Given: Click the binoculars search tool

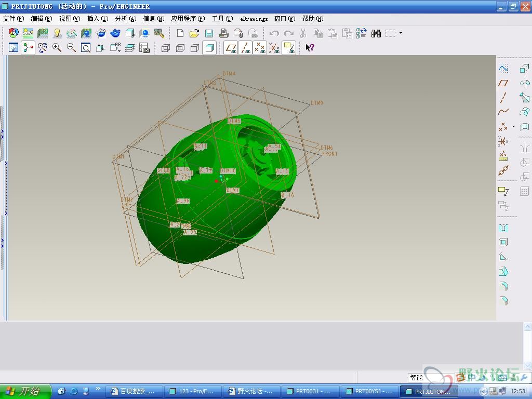Looking at the screenshot, I should click(376, 33).
